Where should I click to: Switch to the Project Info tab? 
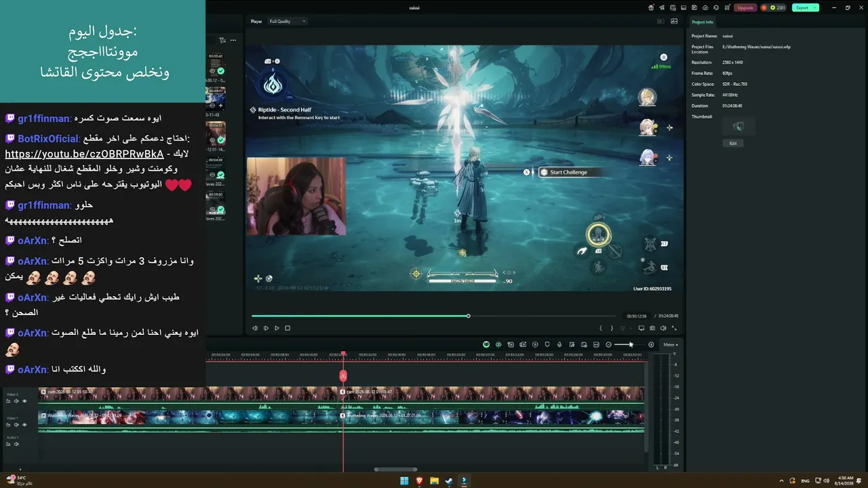click(703, 22)
